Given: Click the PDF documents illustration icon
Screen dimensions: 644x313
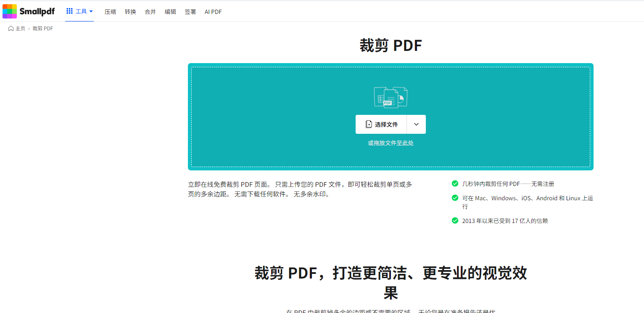Looking at the screenshot, I should [x=391, y=97].
